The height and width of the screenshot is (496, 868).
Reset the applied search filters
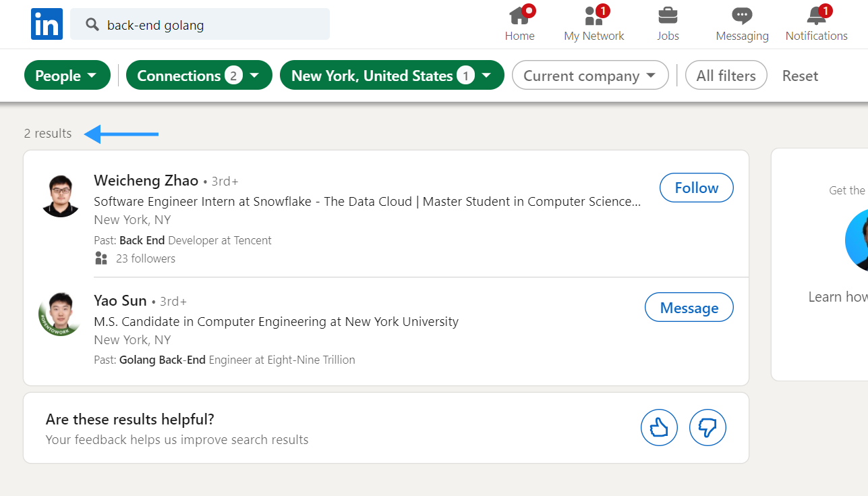tap(800, 76)
